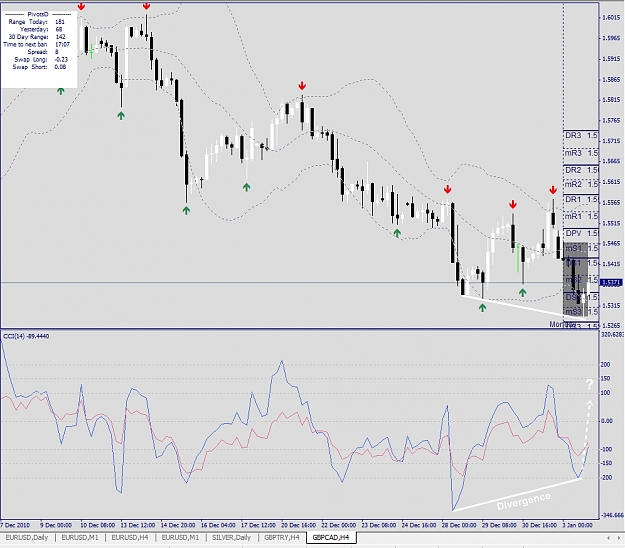
Task: Switch to the EURUSD,Daily chart tab
Action: click(27, 538)
